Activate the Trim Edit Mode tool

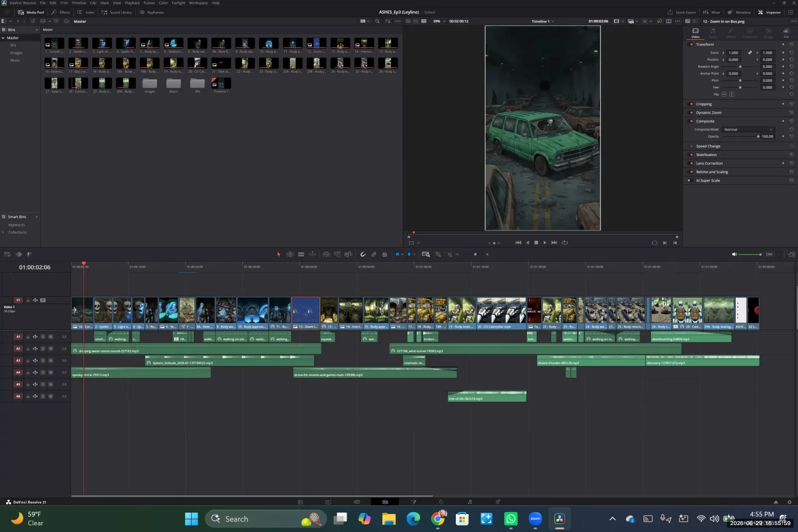point(290,254)
